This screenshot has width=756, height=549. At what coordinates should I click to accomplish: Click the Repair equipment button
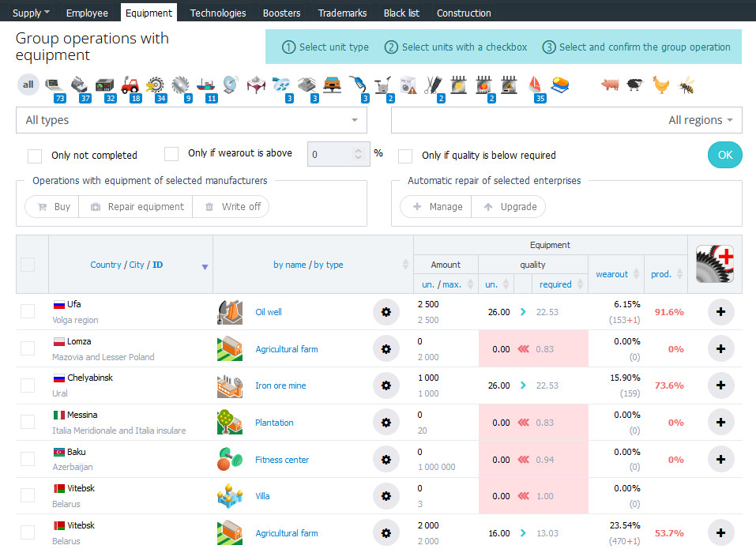(x=136, y=207)
